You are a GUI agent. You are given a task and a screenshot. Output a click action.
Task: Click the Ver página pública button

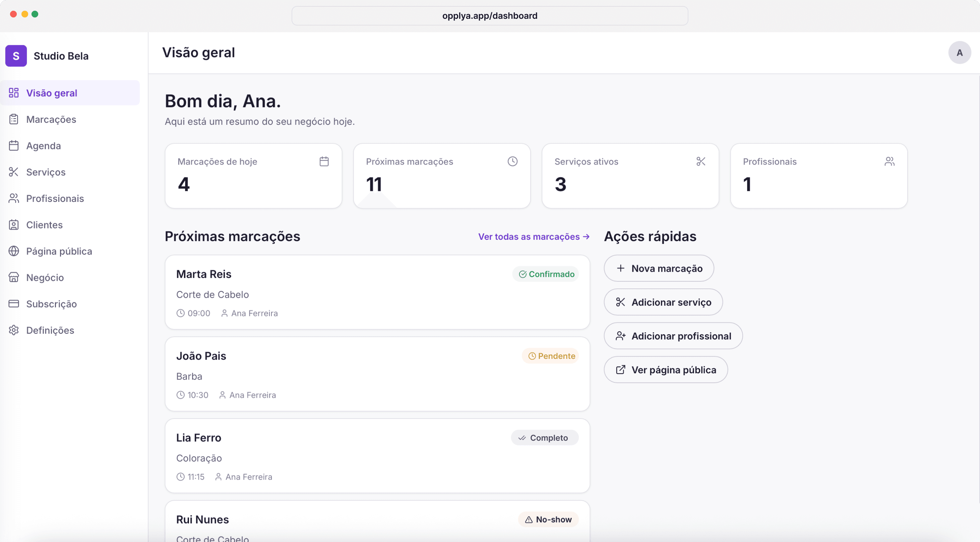pyautogui.click(x=666, y=370)
